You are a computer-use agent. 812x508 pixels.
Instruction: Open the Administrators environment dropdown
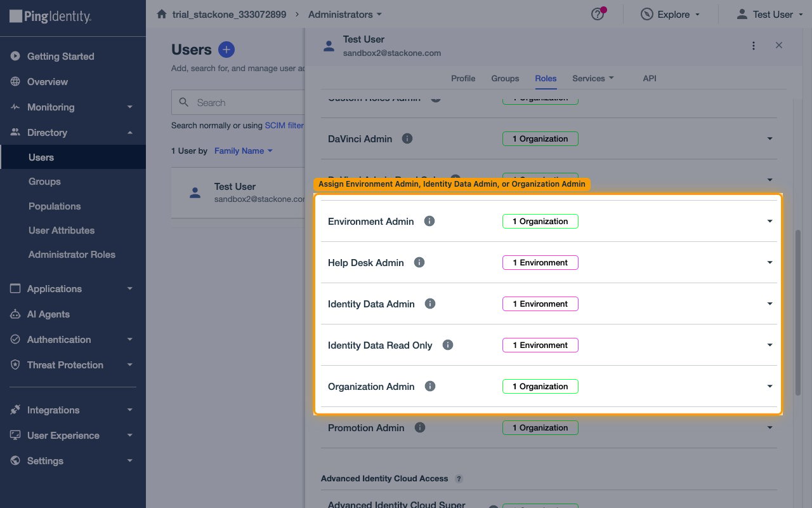(x=345, y=14)
